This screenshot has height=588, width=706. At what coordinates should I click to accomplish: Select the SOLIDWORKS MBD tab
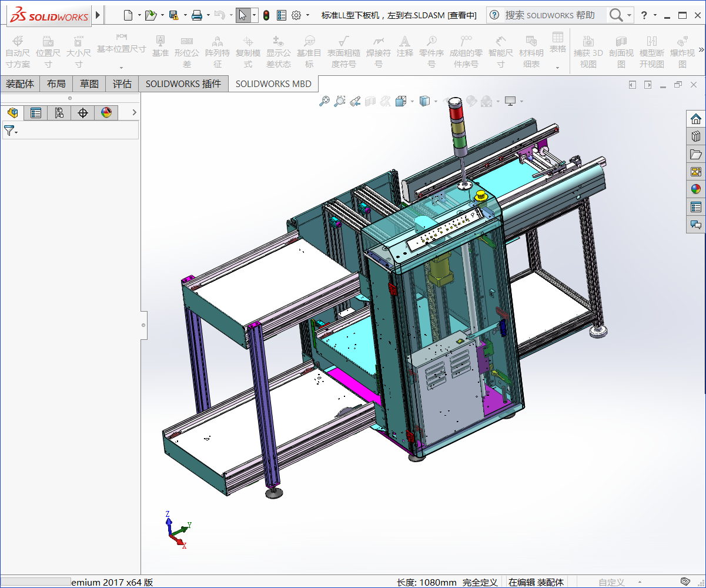click(273, 83)
